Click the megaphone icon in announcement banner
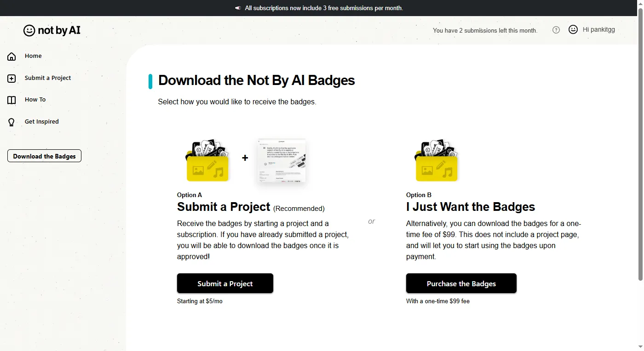Image resolution: width=644 pixels, height=351 pixels. [x=238, y=8]
